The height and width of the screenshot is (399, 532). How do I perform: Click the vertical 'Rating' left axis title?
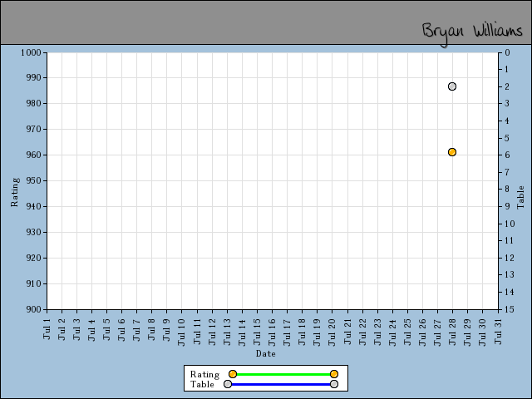tap(15, 192)
